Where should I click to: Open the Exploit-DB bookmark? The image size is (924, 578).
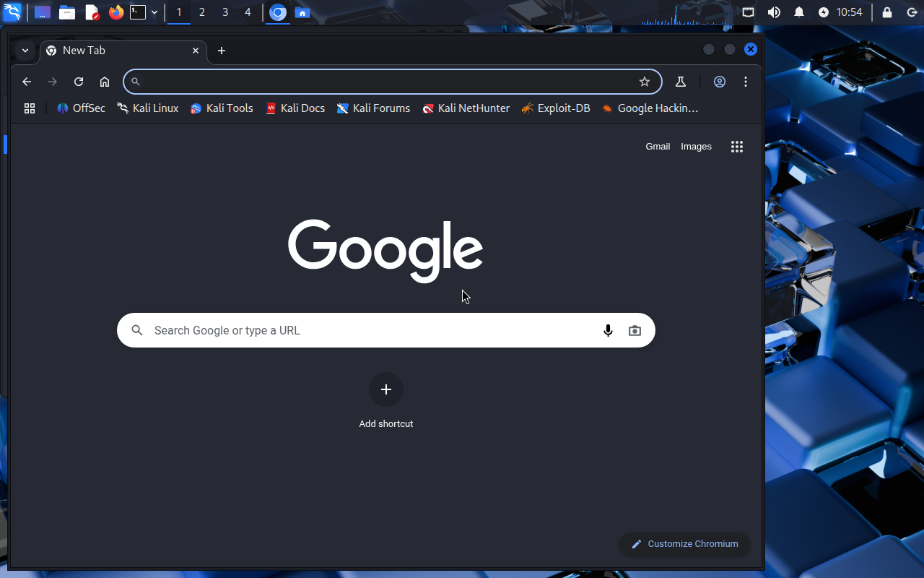click(555, 108)
